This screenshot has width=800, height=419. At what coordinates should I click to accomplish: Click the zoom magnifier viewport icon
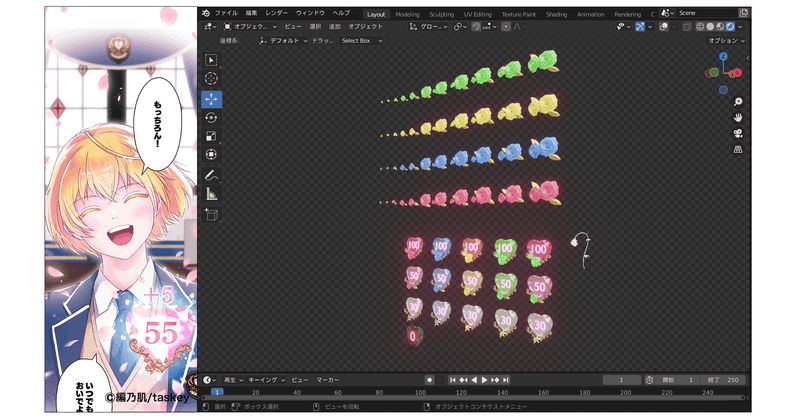point(738,102)
